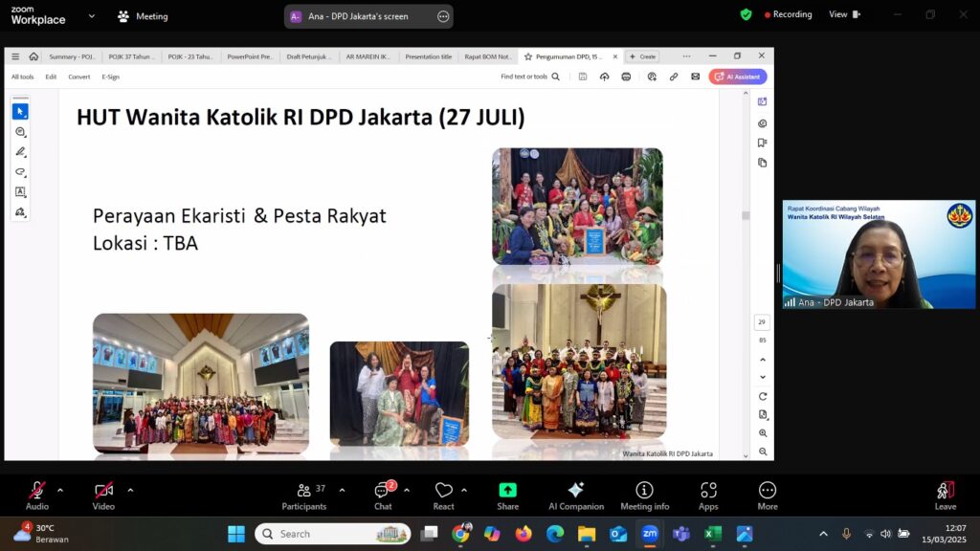Leave the Zoom meeting
The width and height of the screenshot is (980, 551).
tap(945, 495)
